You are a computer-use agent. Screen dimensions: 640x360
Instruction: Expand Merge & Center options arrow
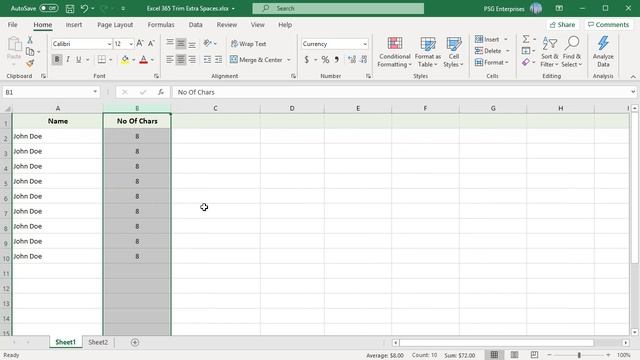[289, 60]
